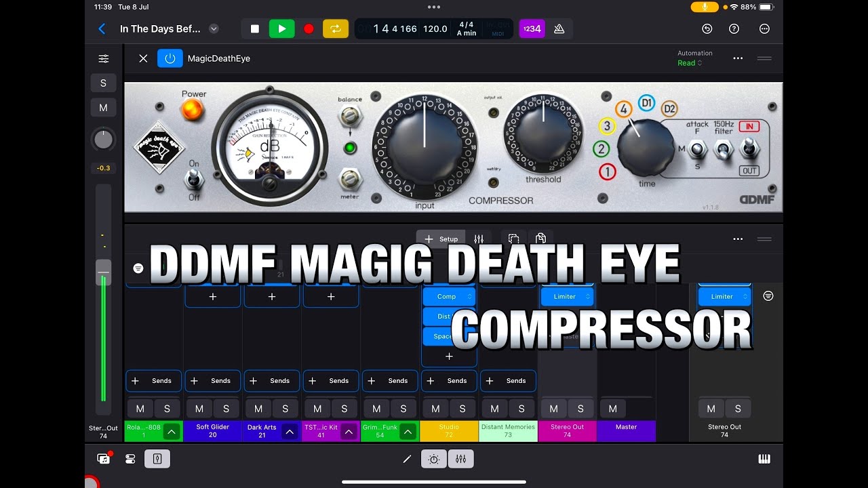Switch to mixer faders view tab

pyautogui.click(x=479, y=239)
